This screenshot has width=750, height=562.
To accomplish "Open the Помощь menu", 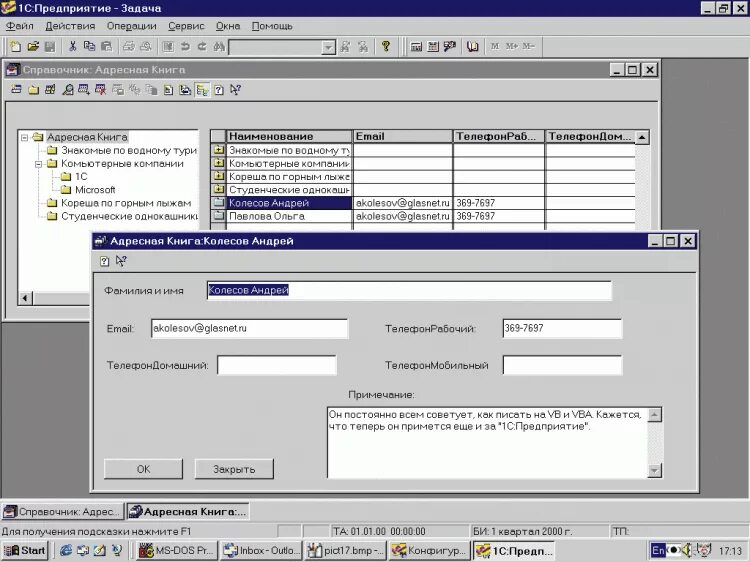I will click(x=272, y=26).
